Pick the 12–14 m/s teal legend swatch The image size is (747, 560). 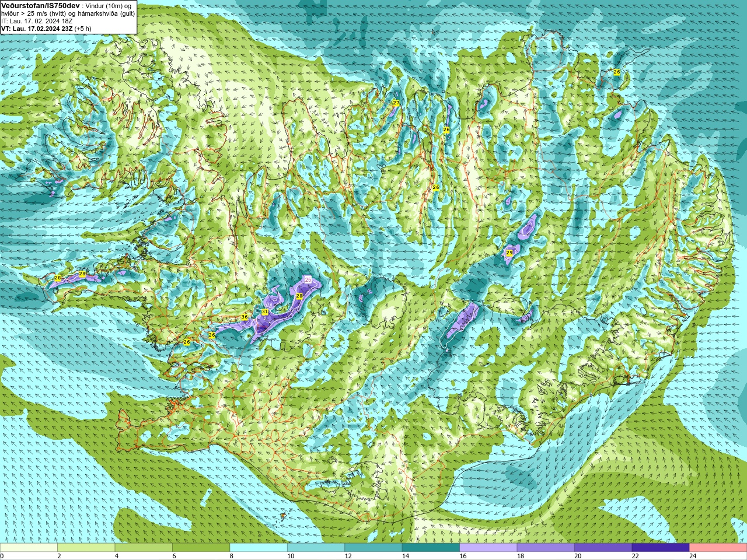[x=373, y=548]
